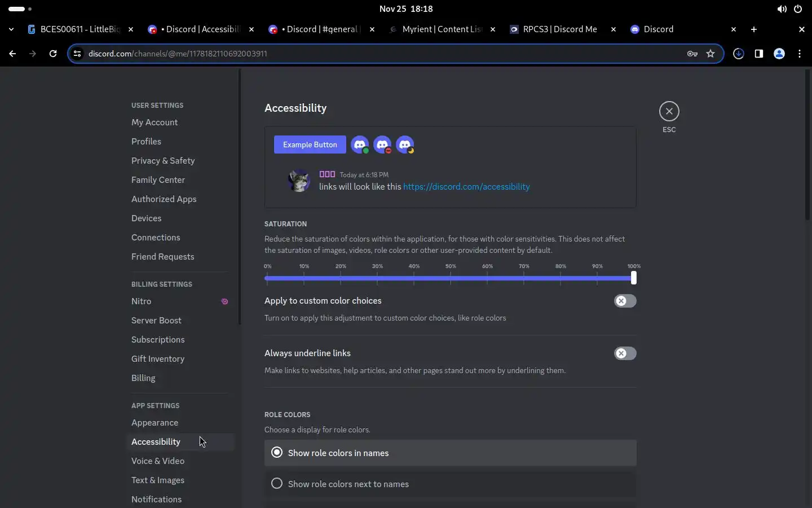The width and height of the screenshot is (812, 508).
Task: Select Show role colors in names radio
Action: [x=277, y=453]
